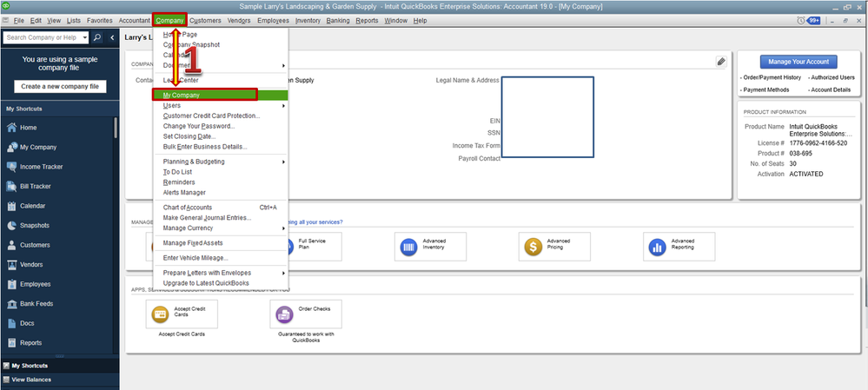Open Order/Payment History link
This screenshot has height=390, width=868.
pos(772,77)
